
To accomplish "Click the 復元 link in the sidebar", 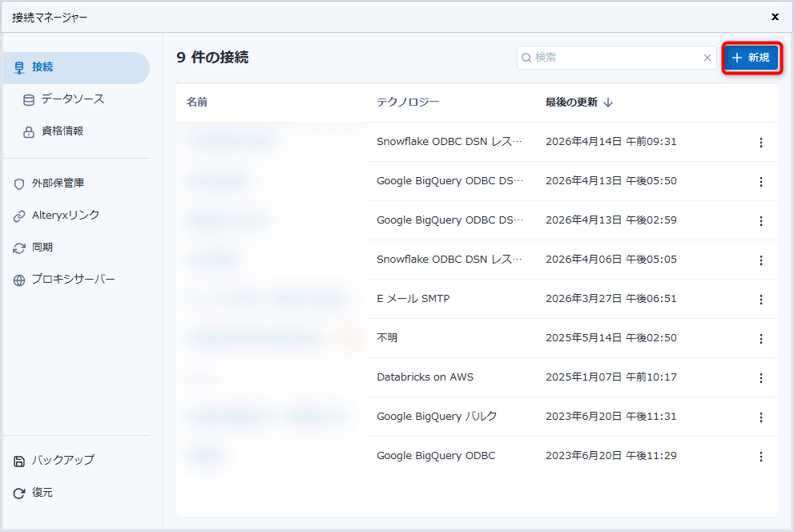I will (x=41, y=492).
